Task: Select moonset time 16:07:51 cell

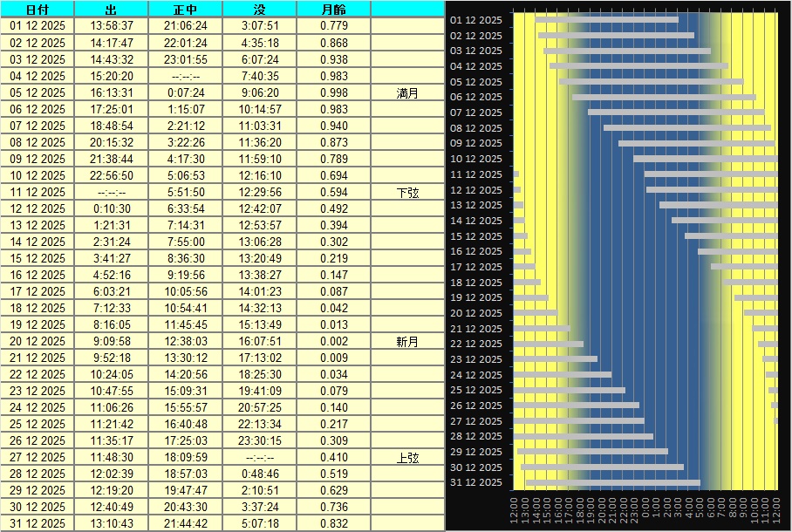Action: (x=260, y=342)
